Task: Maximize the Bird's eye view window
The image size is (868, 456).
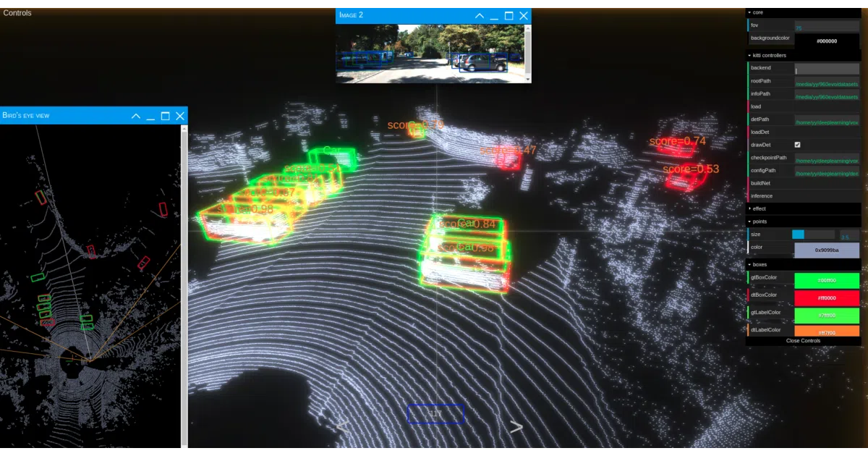Action: 166,116
